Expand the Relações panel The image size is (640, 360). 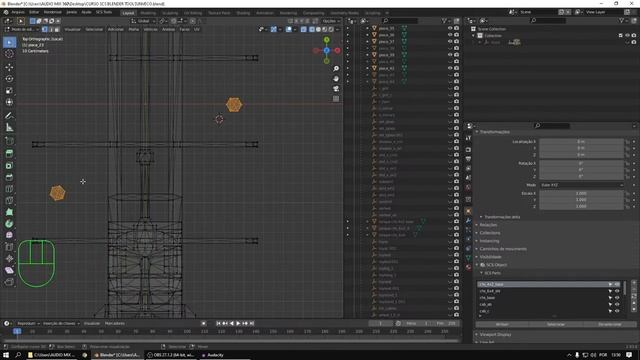[488, 225]
